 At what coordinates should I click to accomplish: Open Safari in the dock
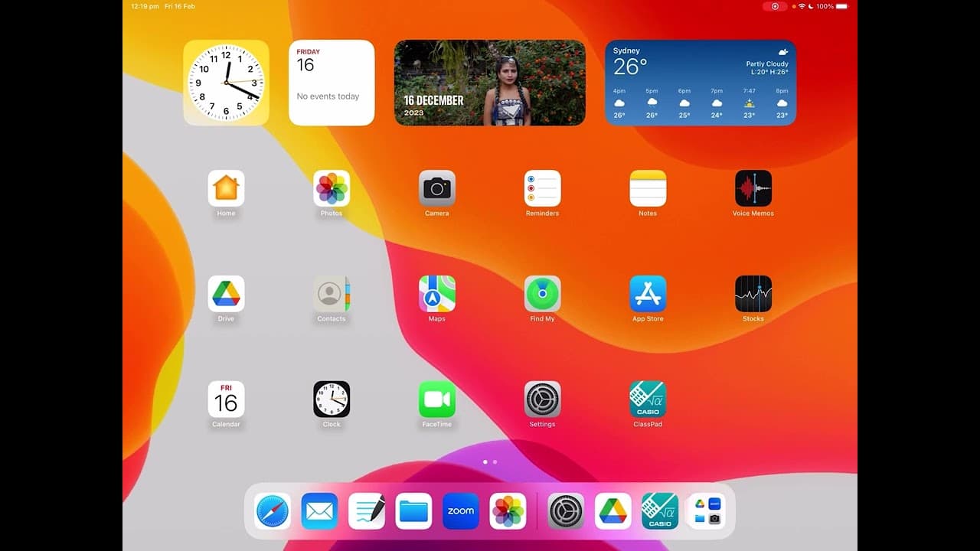pos(273,511)
